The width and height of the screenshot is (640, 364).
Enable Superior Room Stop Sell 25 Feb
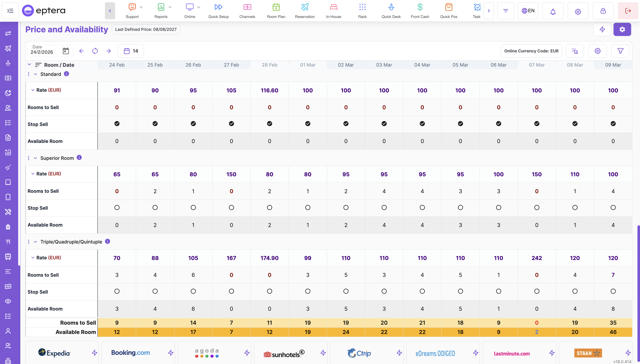[x=155, y=208]
